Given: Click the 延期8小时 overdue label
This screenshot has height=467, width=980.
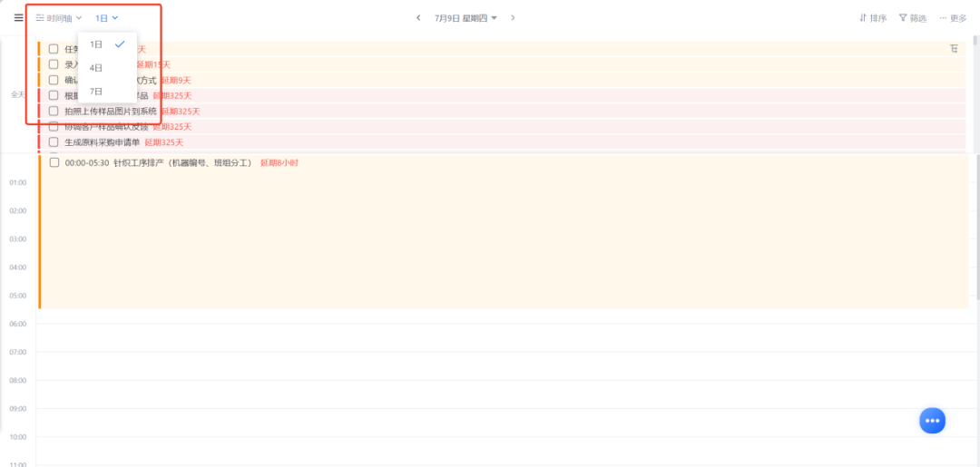Looking at the screenshot, I should pyautogui.click(x=279, y=163).
